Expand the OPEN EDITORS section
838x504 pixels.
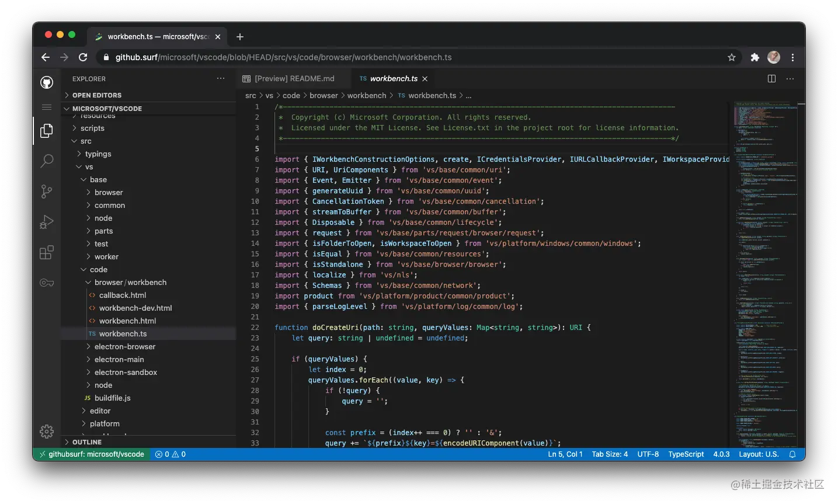click(97, 95)
